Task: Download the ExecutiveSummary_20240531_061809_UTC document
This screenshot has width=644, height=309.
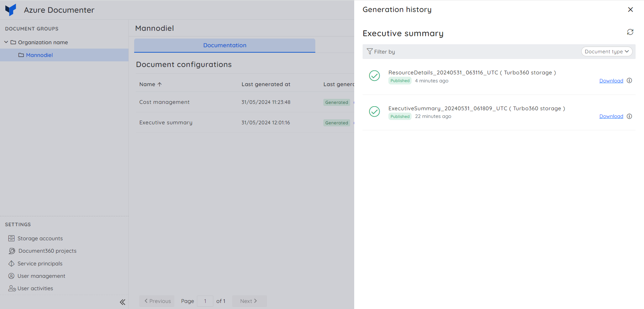Action: [611, 116]
